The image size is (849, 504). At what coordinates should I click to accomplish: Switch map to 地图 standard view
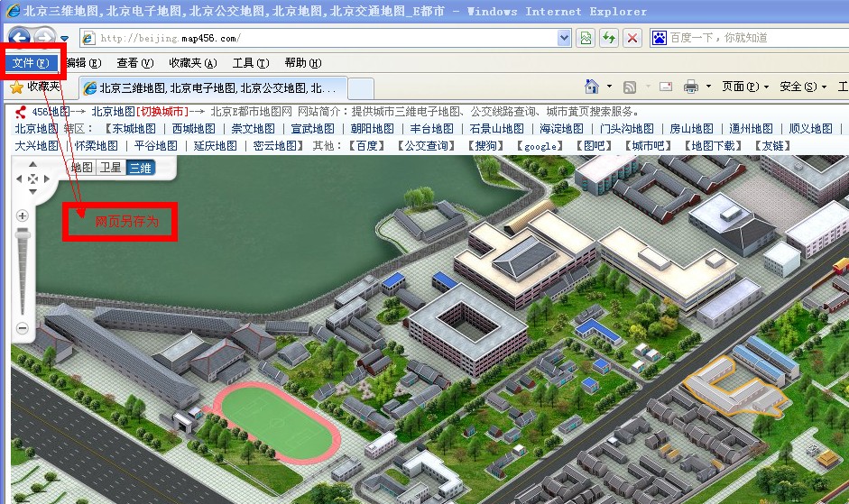[x=82, y=167]
